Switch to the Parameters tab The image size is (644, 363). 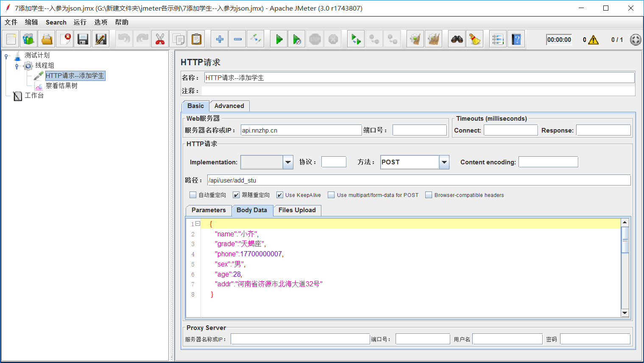tap(209, 210)
